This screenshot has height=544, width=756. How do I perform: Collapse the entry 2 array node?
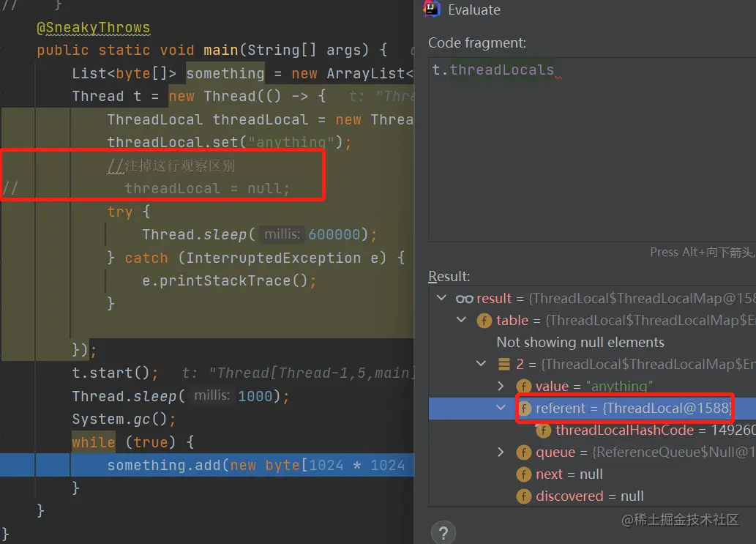[x=481, y=364]
